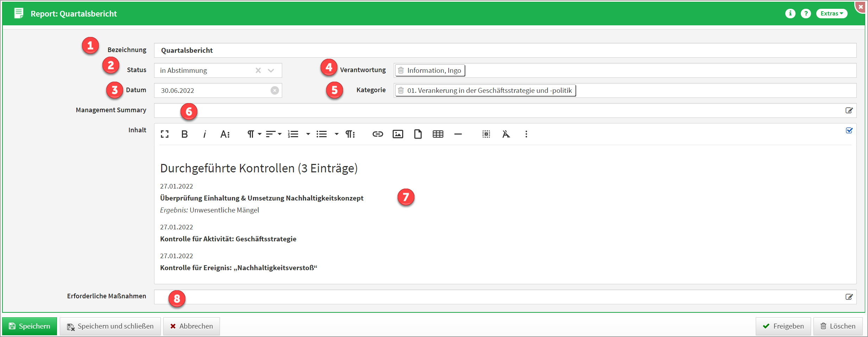Open the paragraph style tool
Screen dimensions: 868x337
coord(350,134)
